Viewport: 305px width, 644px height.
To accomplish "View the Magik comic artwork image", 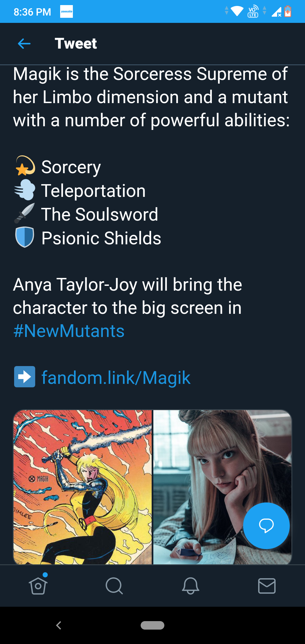I will pyautogui.click(x=82, y=487).
